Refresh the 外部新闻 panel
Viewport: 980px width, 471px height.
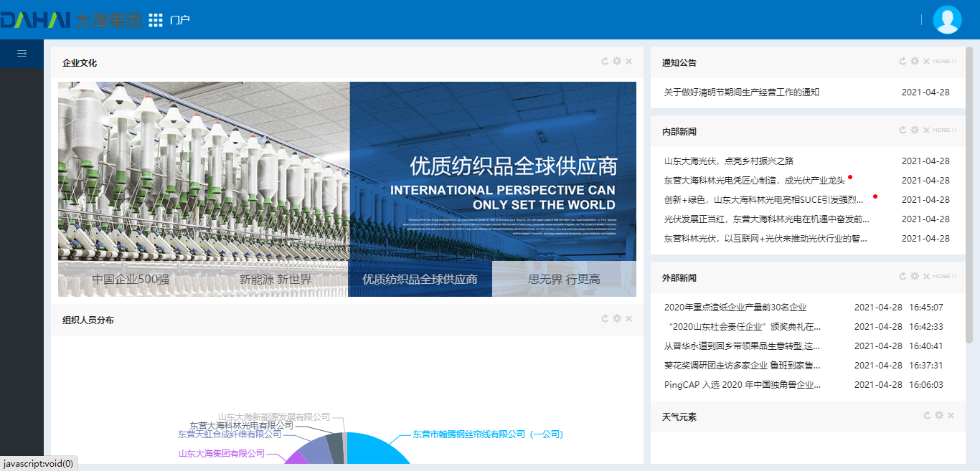click(x=903, y=277)
